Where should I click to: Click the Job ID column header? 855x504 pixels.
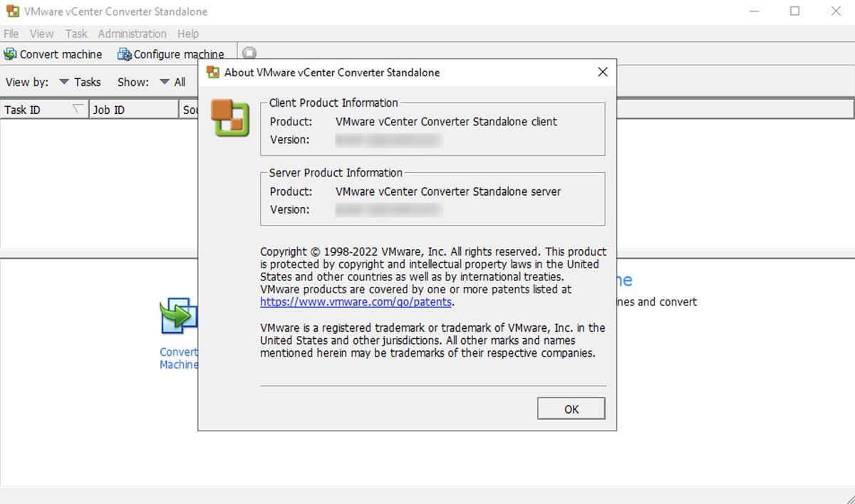[x=134, y=110]
